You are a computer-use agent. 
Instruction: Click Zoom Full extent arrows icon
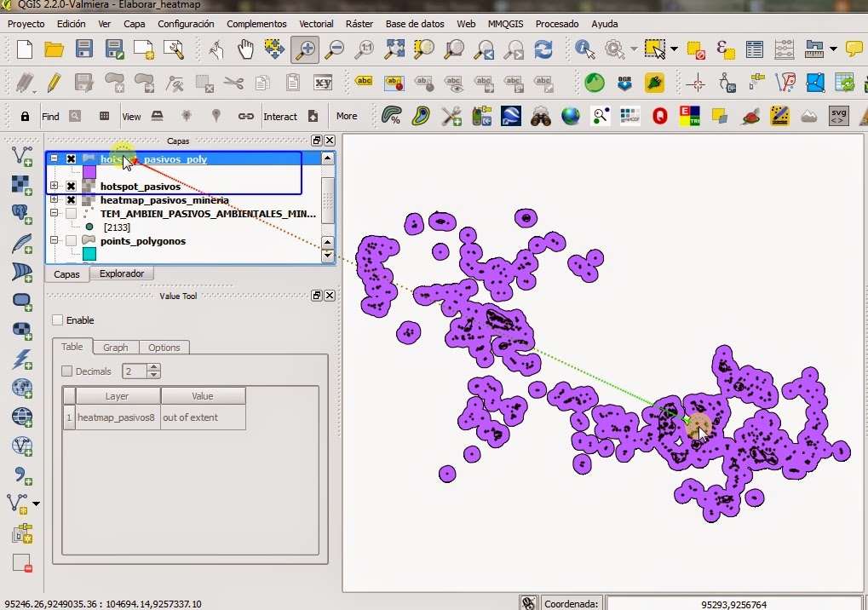pyautogui.click(x=394, y=49)
